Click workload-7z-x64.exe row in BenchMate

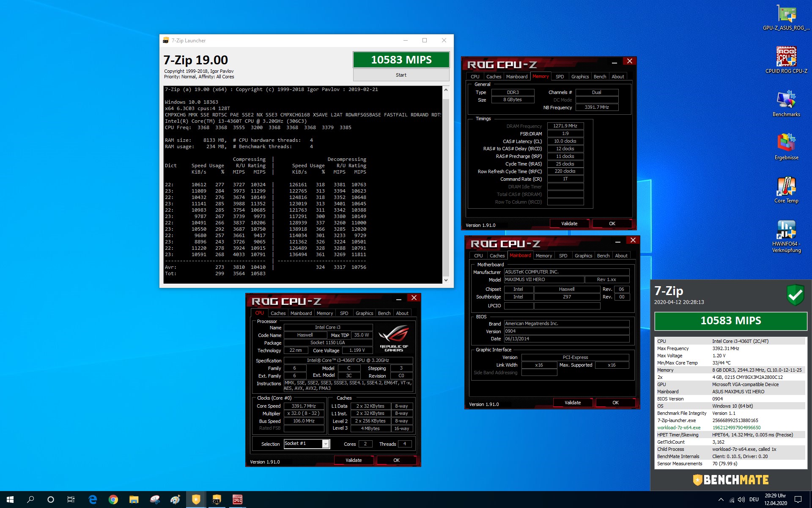pos(730,428)
